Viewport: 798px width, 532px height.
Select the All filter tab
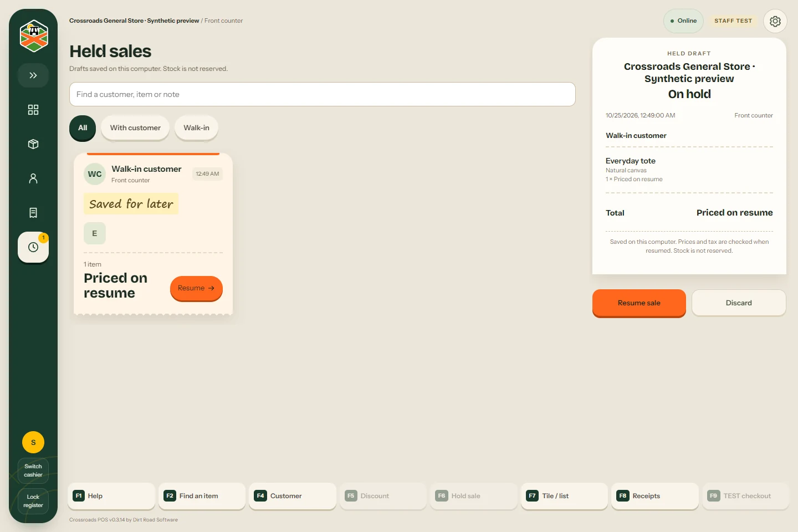point(83,128)
